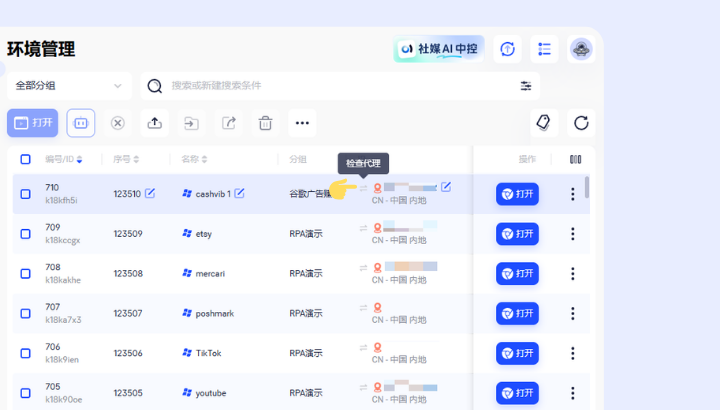Click the ID text k18ka7x3
This screenshot has width=720, height=410.
63,320
